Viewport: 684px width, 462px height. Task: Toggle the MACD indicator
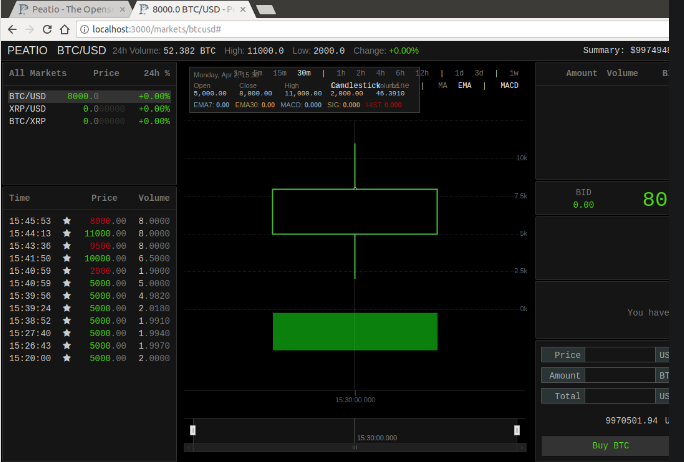point(509,86)
